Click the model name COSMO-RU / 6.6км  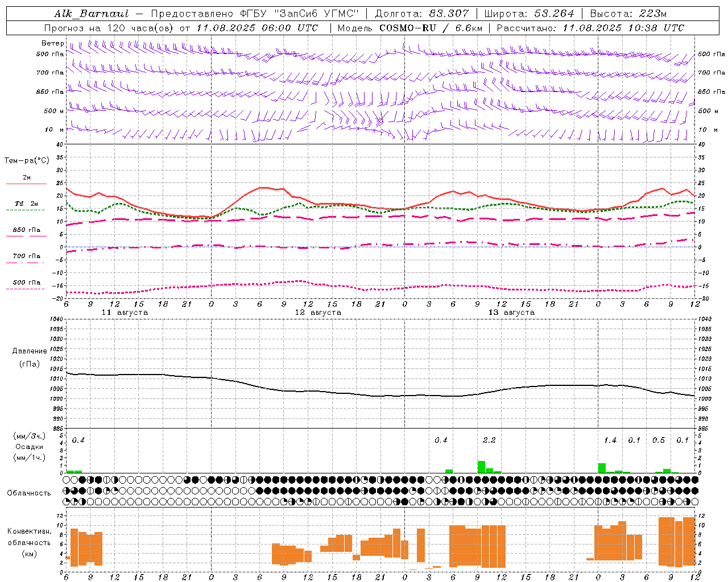[431, 28]
